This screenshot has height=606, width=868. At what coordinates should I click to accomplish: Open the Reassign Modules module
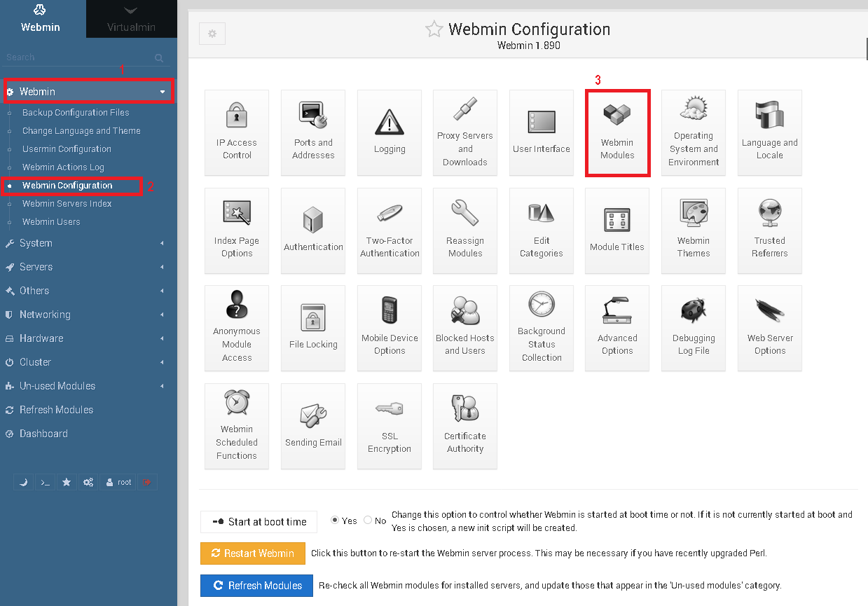point(464,230)
